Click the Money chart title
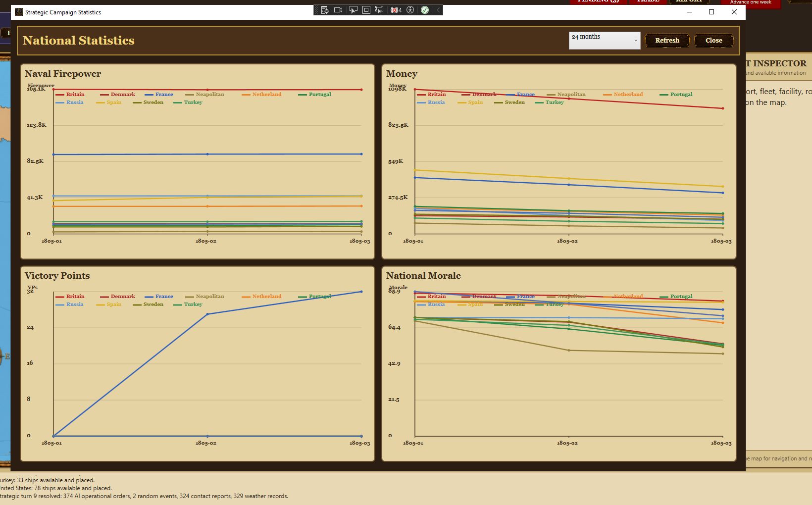Viewport: 812px width, 505px height. (x=402, y=74)
